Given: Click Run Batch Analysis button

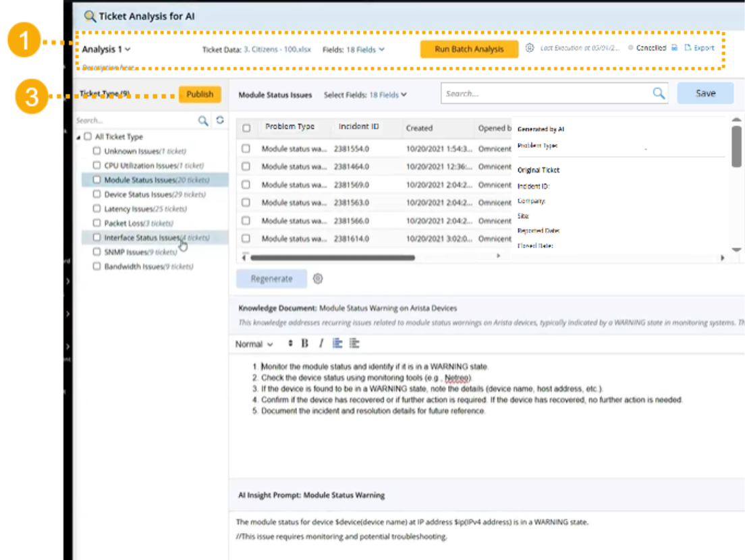Looking at the screenshot, I should pyautogui.click(x=469, y=49).
